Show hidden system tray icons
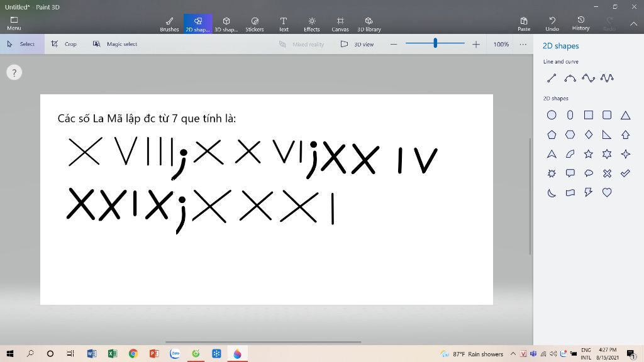Viewport: 644px width, 362px height. point(513,354)
